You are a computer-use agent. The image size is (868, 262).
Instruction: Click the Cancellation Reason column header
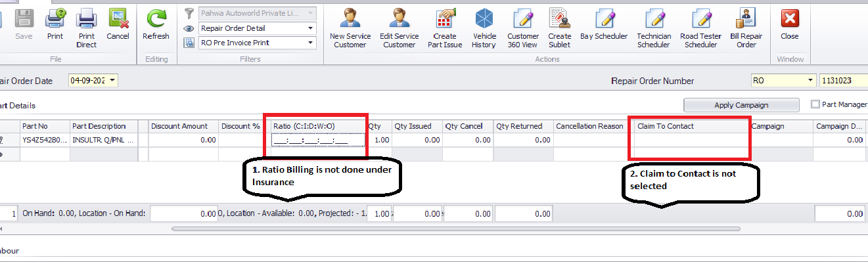pos(593,126)
